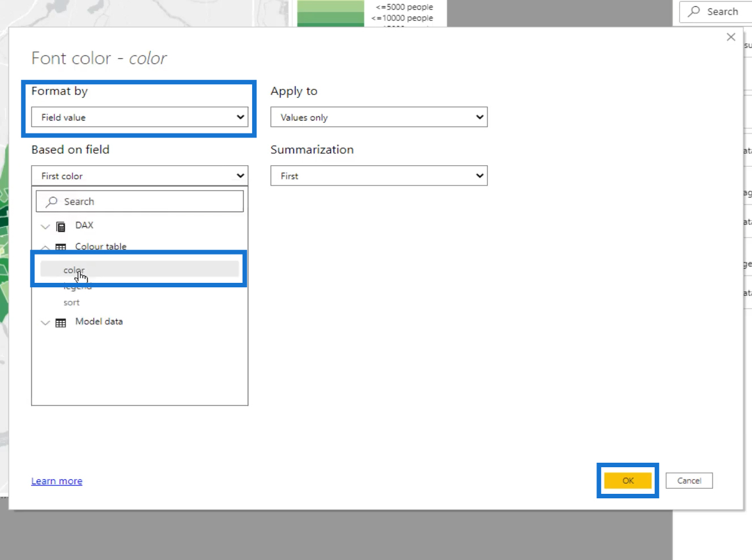
Task: Click the magnifier icon in field search
Action: point(52,201)
